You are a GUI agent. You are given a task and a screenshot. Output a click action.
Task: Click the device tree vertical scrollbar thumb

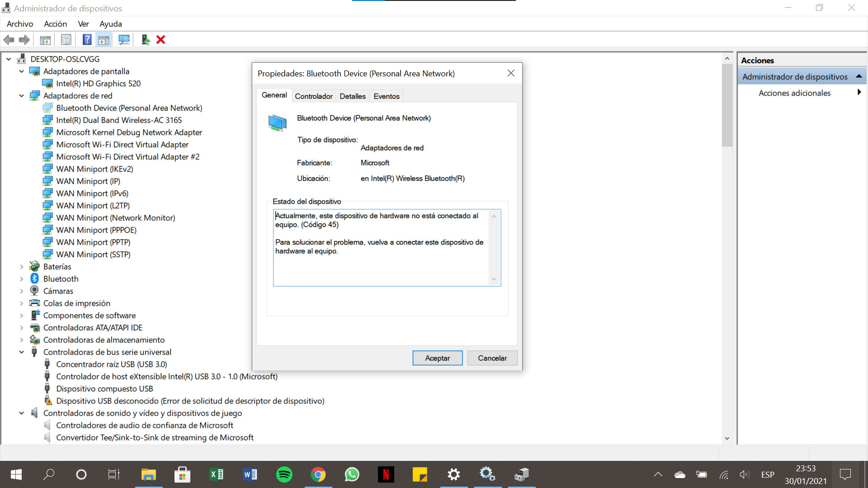pyautogui.click(x=727, y=106)
